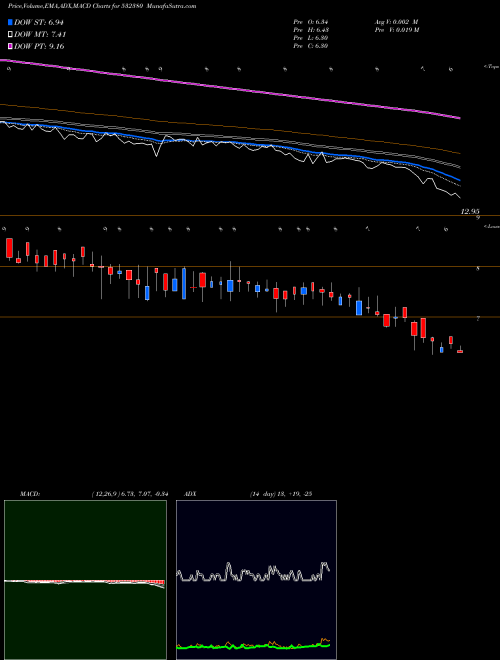The width and height of the screenshot is (500, 660).
Task: Click the 'Pre V: 0.019 M' volume text
Action: pyautogui.click(x=396, y=30)
